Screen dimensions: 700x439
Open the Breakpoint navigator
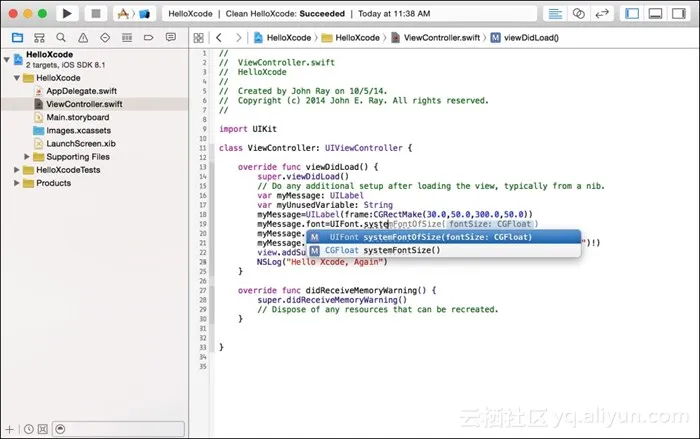tap(149, 38)
